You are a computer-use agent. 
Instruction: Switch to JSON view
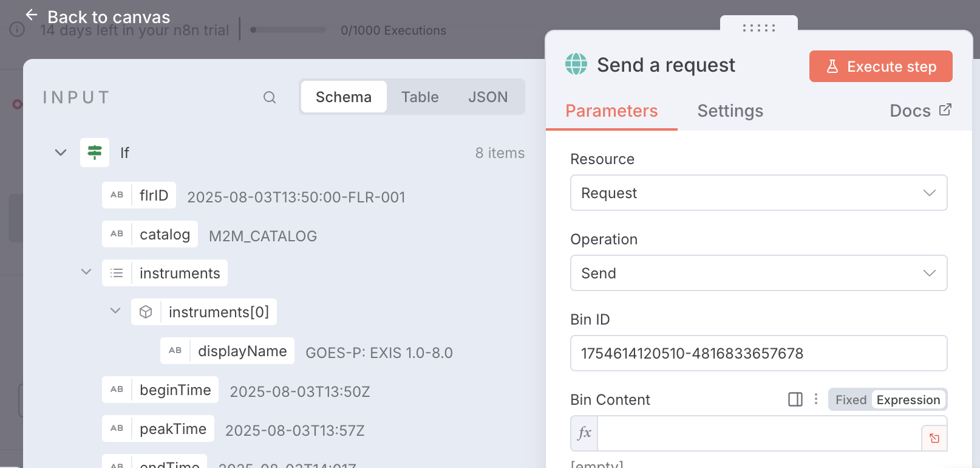click(488, 97)
